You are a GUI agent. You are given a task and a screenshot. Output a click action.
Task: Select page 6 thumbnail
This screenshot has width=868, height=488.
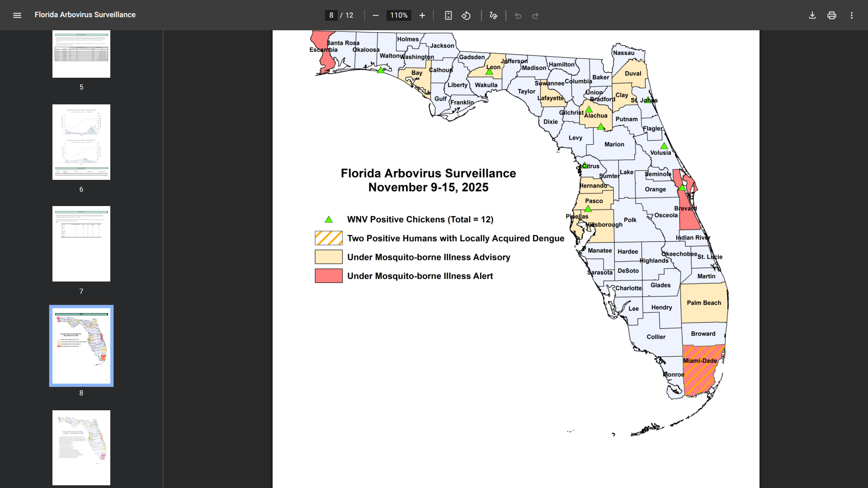click(81, 142)
